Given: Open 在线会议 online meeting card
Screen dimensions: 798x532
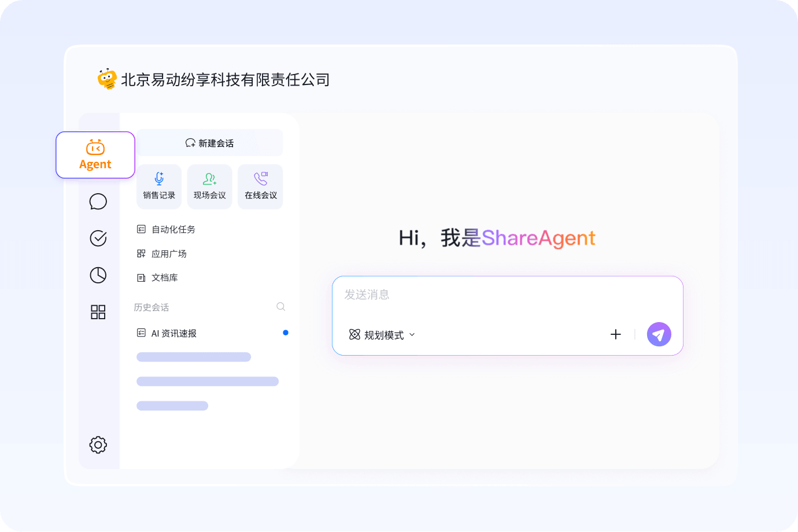Looking at the screenshot, I should point(260,187).
